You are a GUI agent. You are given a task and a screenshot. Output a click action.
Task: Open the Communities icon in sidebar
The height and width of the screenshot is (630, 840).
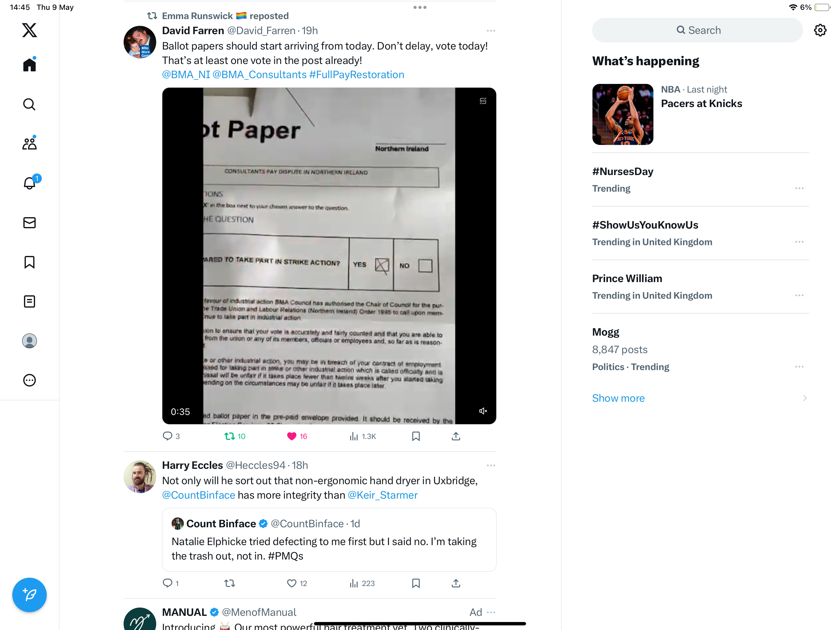(29, 144)
